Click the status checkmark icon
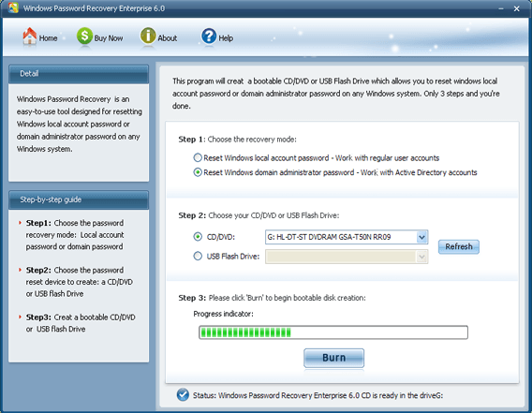The width and height of the screenshot is (532, 413). click(183, 394)
